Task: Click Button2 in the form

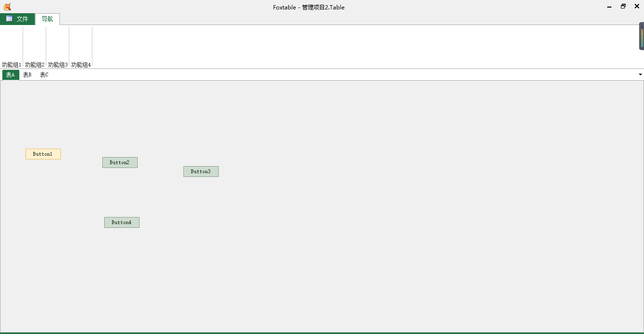Action: point(120,162)
